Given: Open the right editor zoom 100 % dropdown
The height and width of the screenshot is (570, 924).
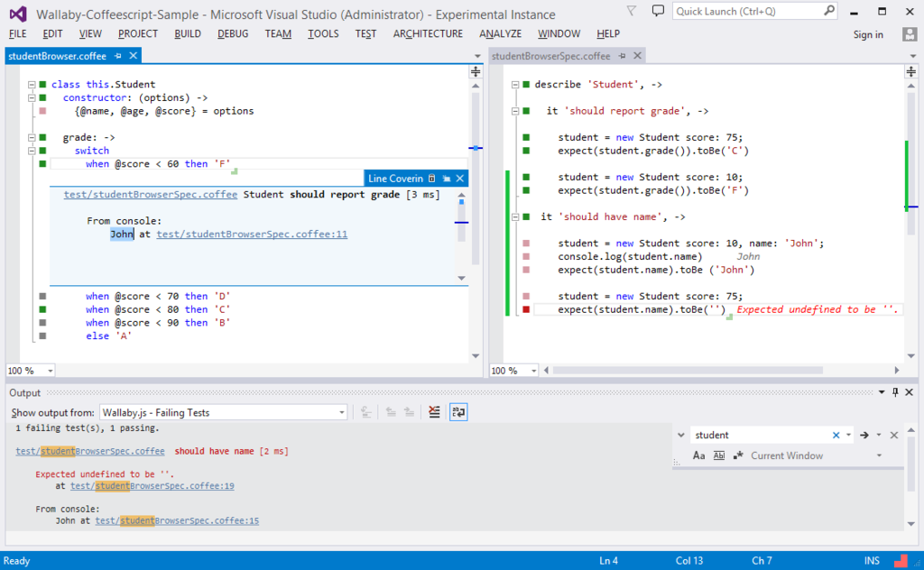Looking at the screenshot, I should pyautogui.click(x=534, y=371).
